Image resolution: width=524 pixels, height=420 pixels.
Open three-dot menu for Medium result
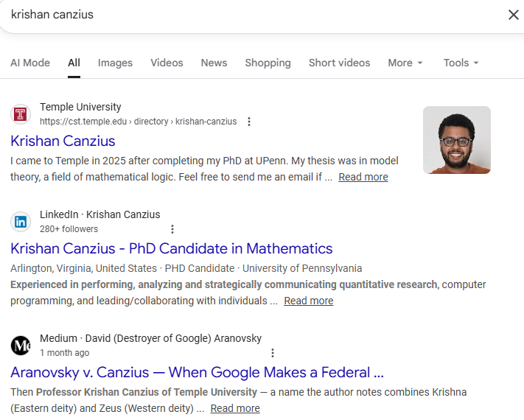click(273, 353)
